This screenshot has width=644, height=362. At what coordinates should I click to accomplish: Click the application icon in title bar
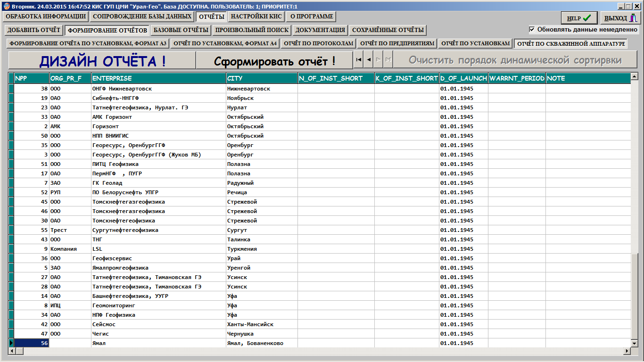(x=6, y=7)
